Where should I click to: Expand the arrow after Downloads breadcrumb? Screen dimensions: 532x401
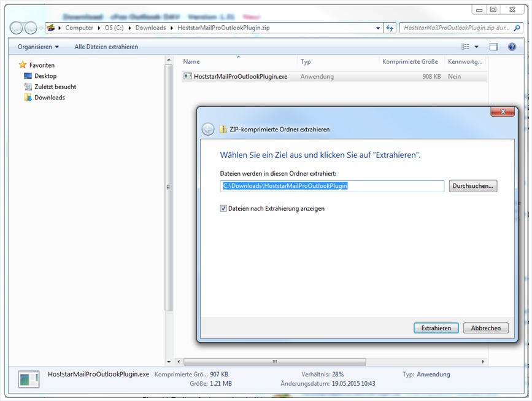(172, 28)
